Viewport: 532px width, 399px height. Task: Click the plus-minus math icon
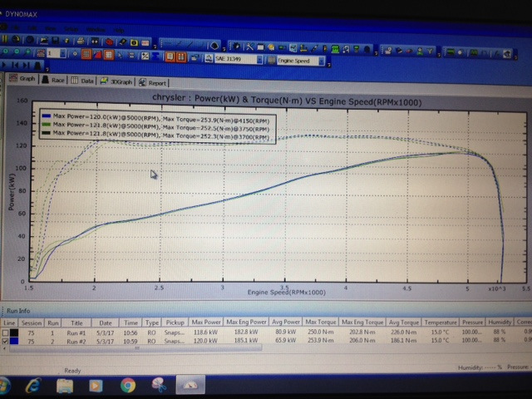pos(145,56)
